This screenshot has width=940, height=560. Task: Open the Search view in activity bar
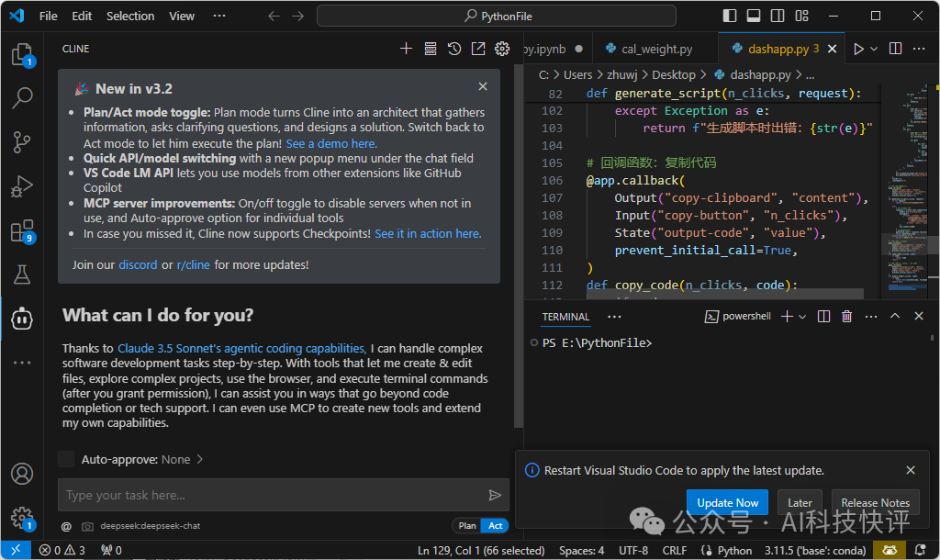click(x=22, y=97)
